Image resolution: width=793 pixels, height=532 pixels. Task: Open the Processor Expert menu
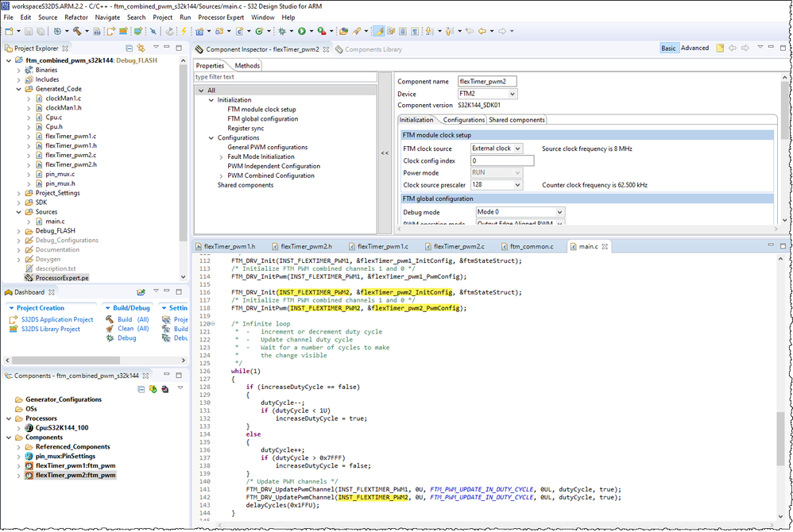point(221,17)
